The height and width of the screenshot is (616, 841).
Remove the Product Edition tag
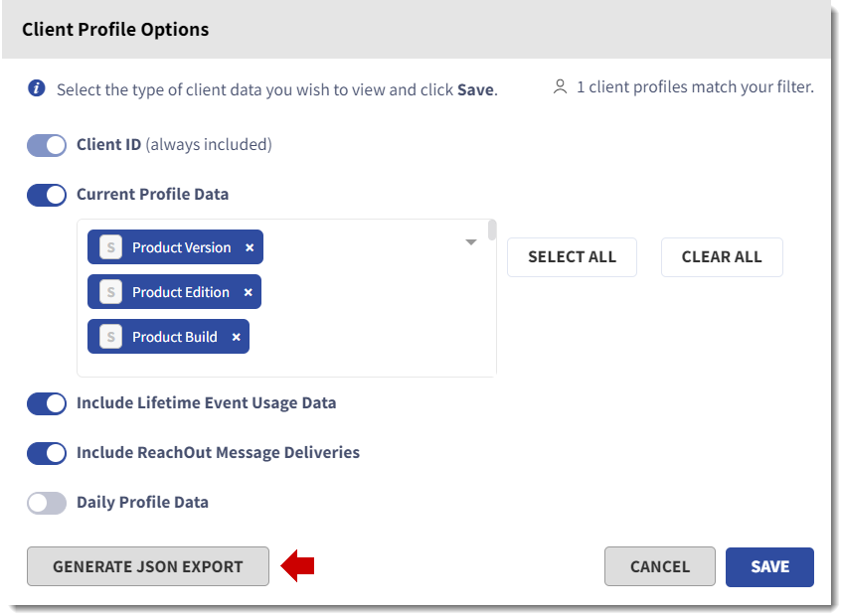click(248, 292)
